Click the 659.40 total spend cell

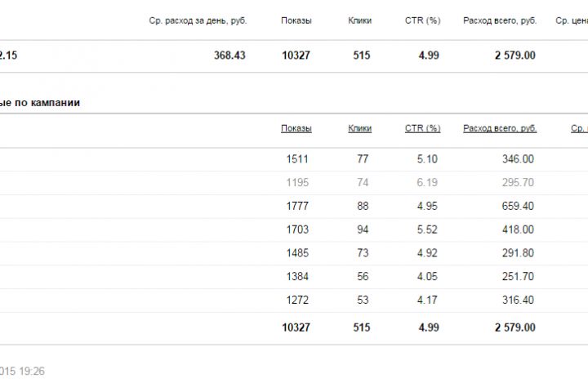click(x=518, y=207)
